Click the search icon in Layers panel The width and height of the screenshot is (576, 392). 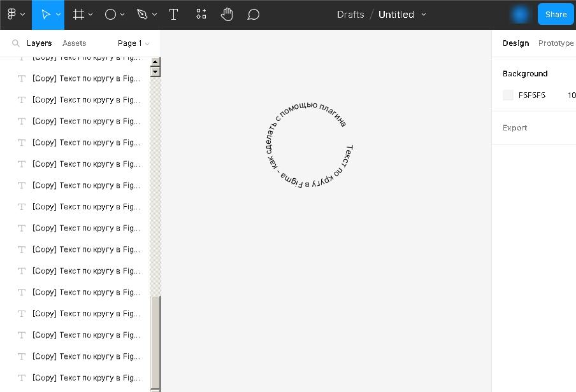click(16, 43)
